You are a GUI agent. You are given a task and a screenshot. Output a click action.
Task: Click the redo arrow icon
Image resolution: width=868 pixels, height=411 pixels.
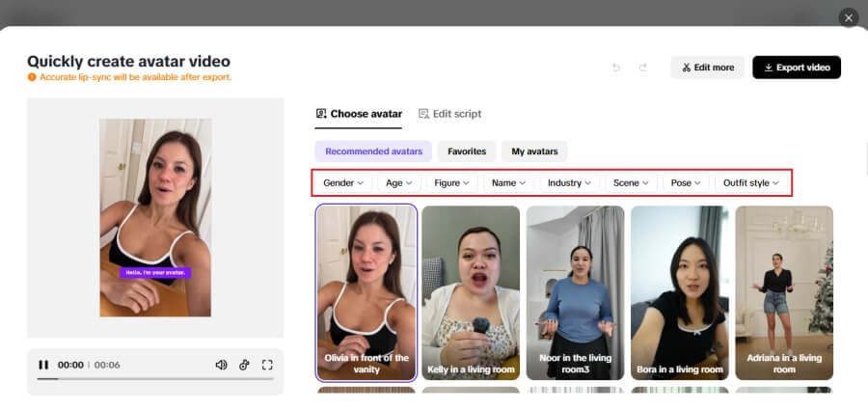click(643, 68)
